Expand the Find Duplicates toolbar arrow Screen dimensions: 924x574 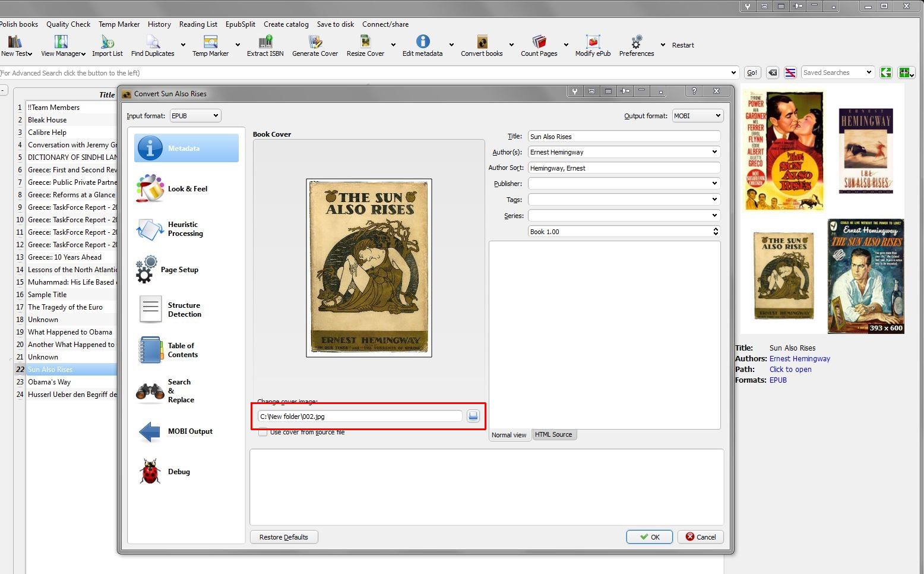tap(183, 45)
